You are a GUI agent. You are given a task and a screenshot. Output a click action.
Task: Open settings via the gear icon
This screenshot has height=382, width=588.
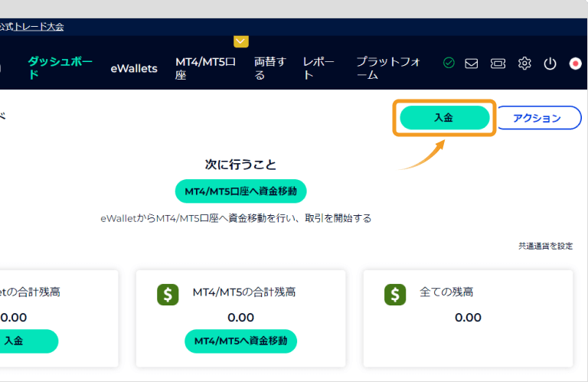pos(524,64)
